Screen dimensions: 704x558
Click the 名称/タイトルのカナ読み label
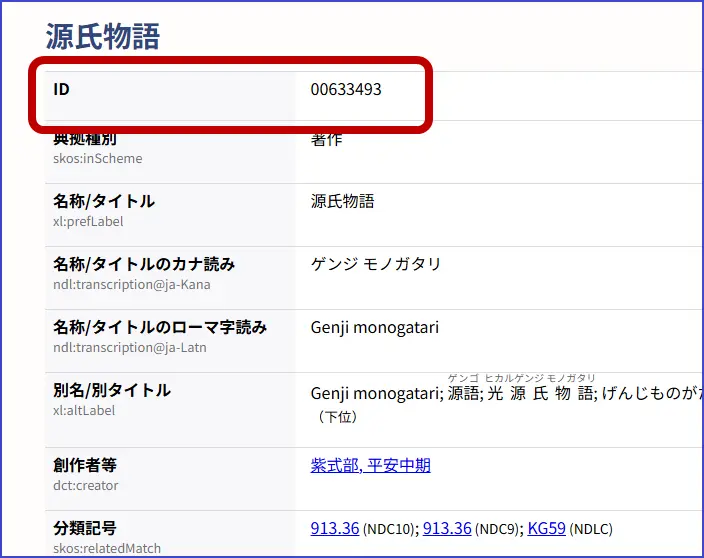point(144,264)
